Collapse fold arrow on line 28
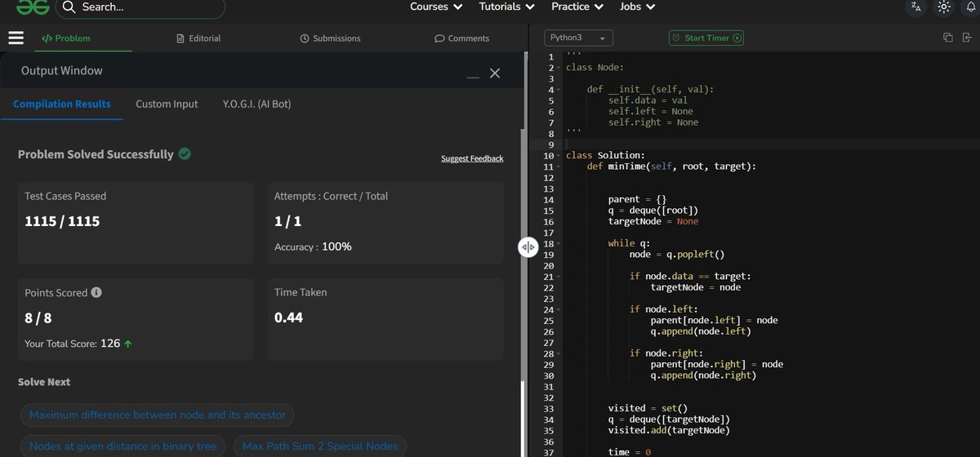980x457 pixels. (560, 353)
